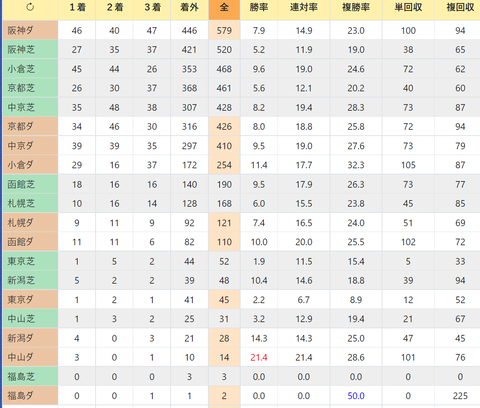The width and height of the screenshot is (480, 408).
Task: Select the 京都芝 row label
Action: point(30,88)
